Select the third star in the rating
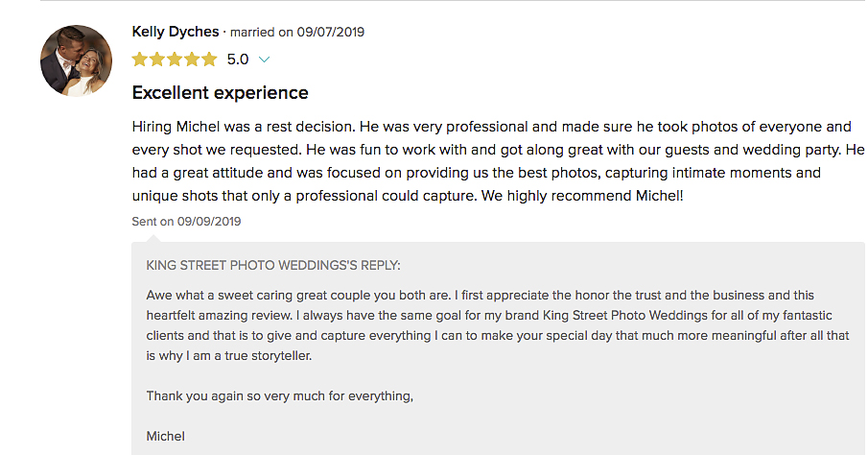The height and width of the screenshot is (455, 868). coord(175,60)
